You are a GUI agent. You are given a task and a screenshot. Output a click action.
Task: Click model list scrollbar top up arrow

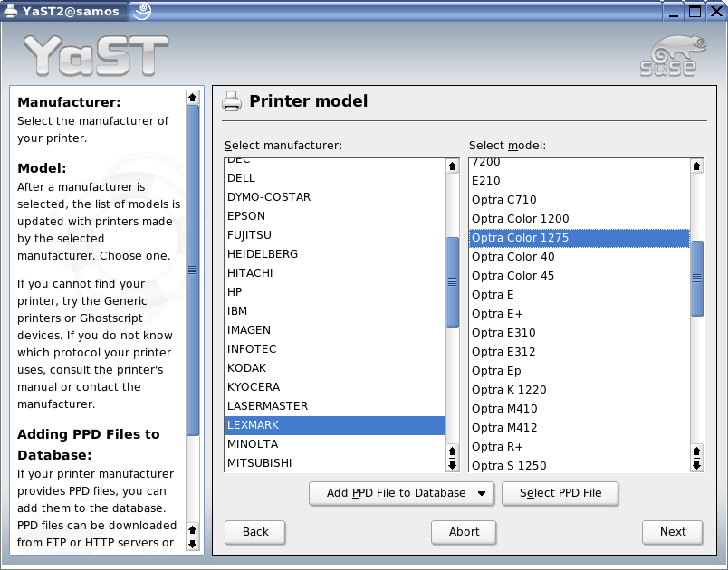[x=696, y=166]
